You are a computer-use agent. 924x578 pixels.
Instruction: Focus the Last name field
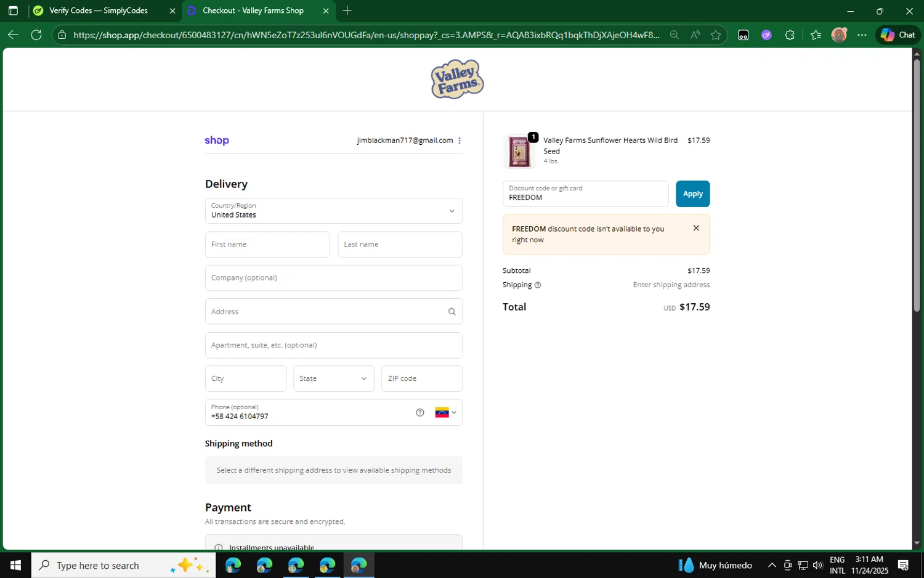click(x=400, y=245)
